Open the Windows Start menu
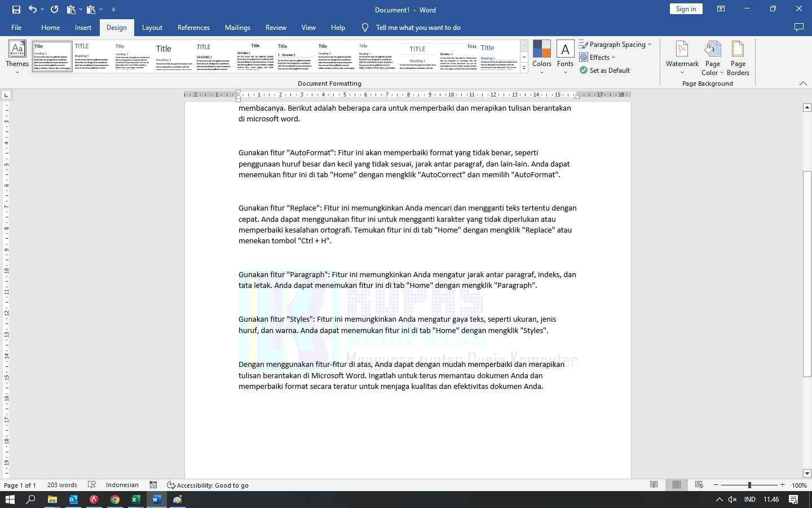 [x=10, y=500]
